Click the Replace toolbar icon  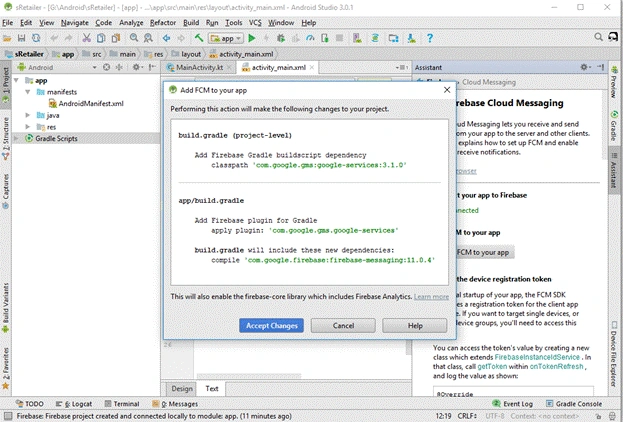click(148, 38)
